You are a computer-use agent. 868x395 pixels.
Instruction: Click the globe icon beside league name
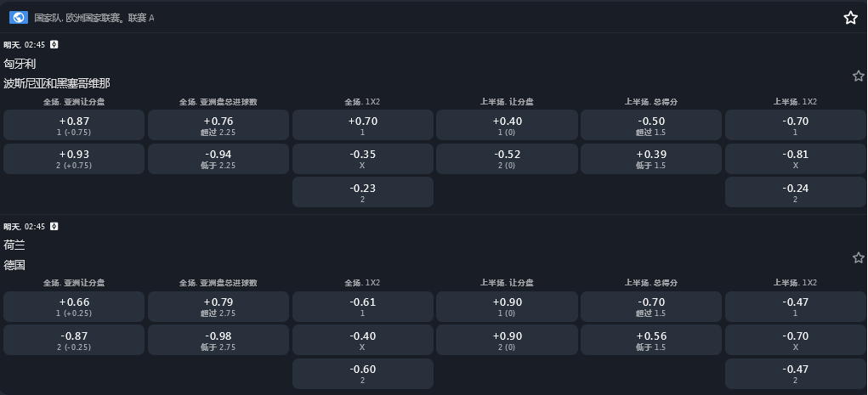[19, 17]
